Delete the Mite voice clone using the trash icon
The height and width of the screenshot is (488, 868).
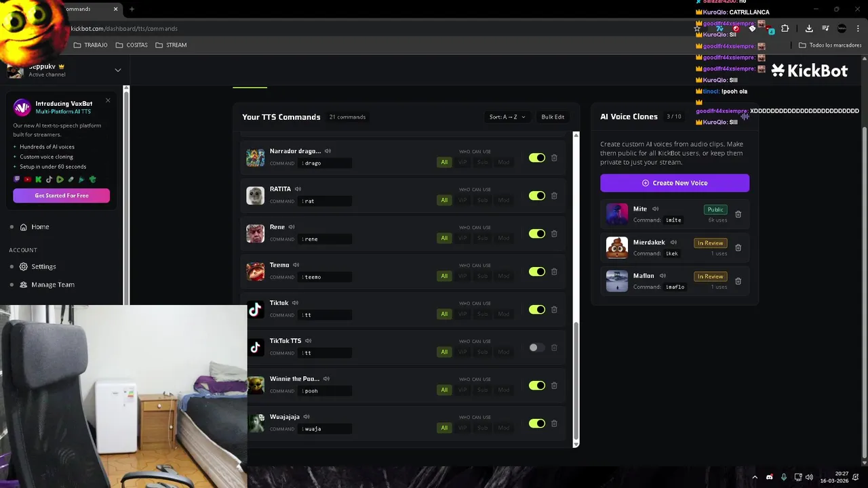[738, 214]
